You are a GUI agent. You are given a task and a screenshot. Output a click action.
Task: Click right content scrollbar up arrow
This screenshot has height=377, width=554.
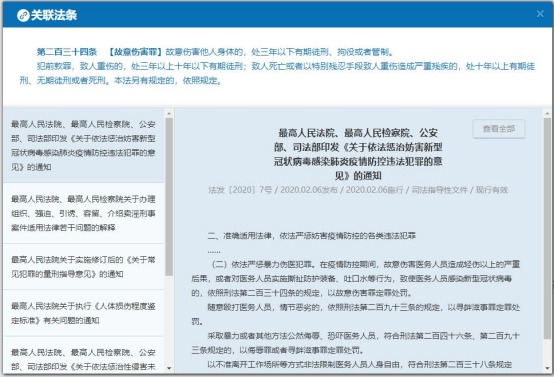click(x=547, y=113)
